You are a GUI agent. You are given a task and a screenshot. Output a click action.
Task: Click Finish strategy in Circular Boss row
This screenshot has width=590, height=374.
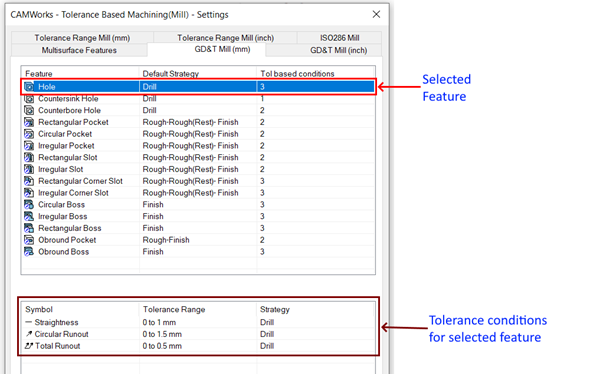pos(153,205)
